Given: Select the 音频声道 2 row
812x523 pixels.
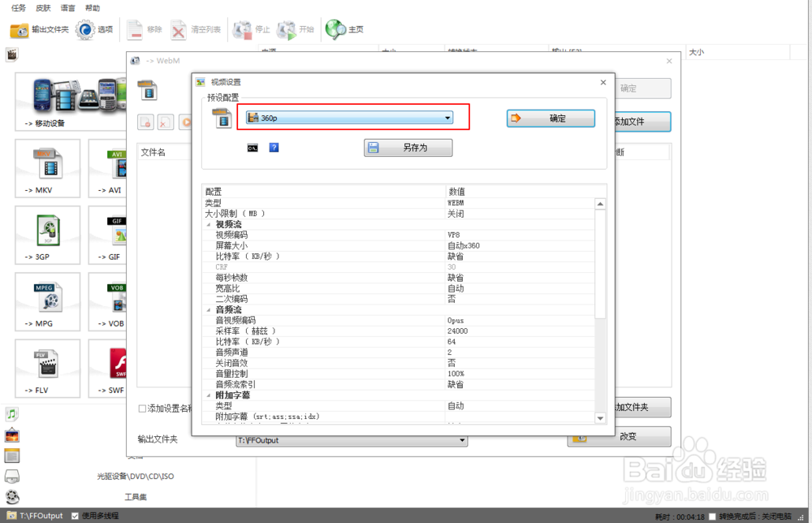Looking at the screenshot, I should point(399,352).
